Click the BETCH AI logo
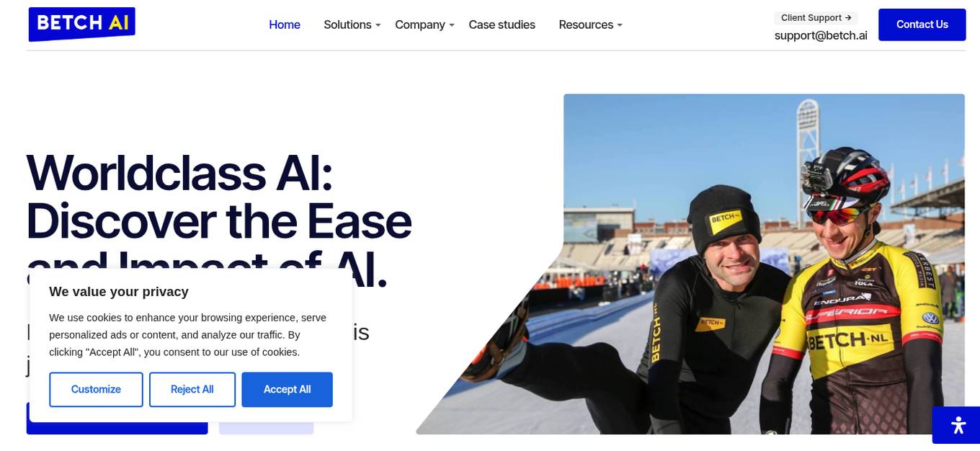Image resolution: width=980 pixels, height=451 pixels. click(x=81, y=24)
